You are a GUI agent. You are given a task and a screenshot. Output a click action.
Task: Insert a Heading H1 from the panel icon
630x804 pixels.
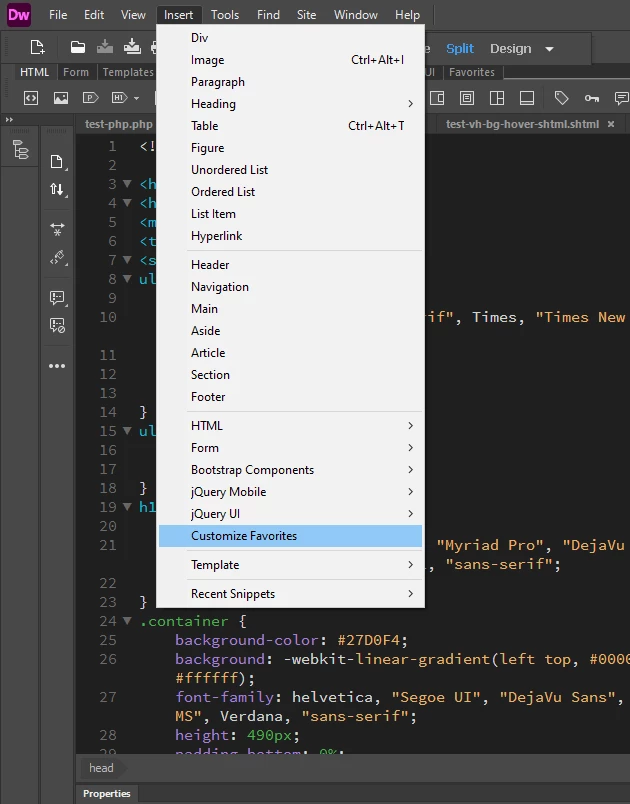(x=119, y=97)
